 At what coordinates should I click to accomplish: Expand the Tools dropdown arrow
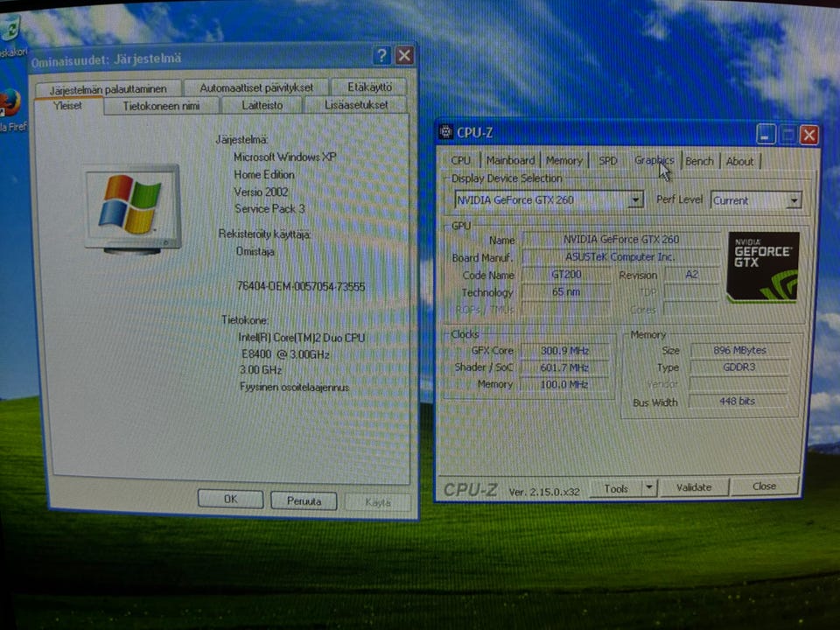coord(648,488)
